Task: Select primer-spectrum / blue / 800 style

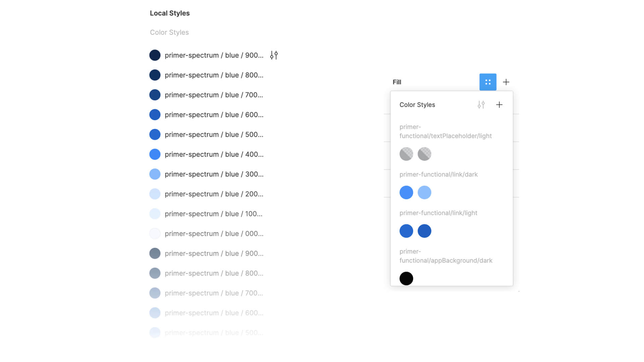Action: [214, 75]
